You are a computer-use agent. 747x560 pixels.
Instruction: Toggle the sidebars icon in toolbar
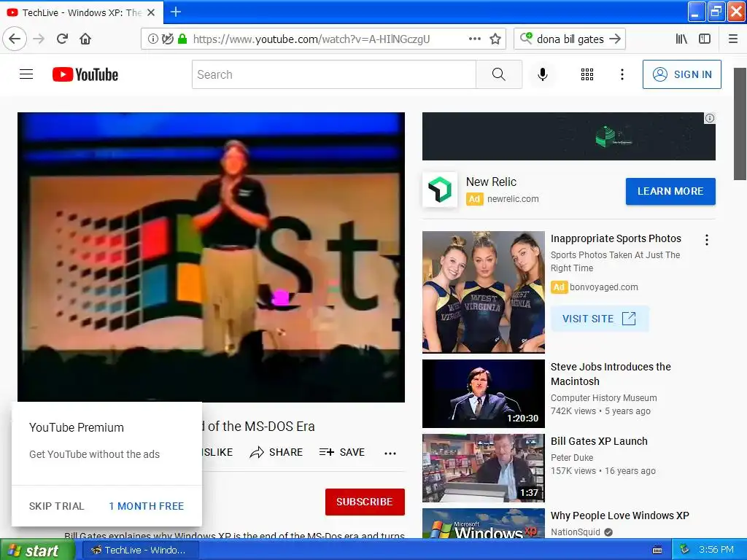point(705,39)
